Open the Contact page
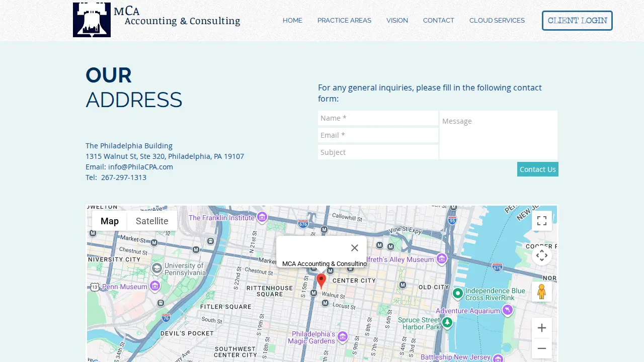This screenshot has height=362, width=644. (x=438, y=21)
